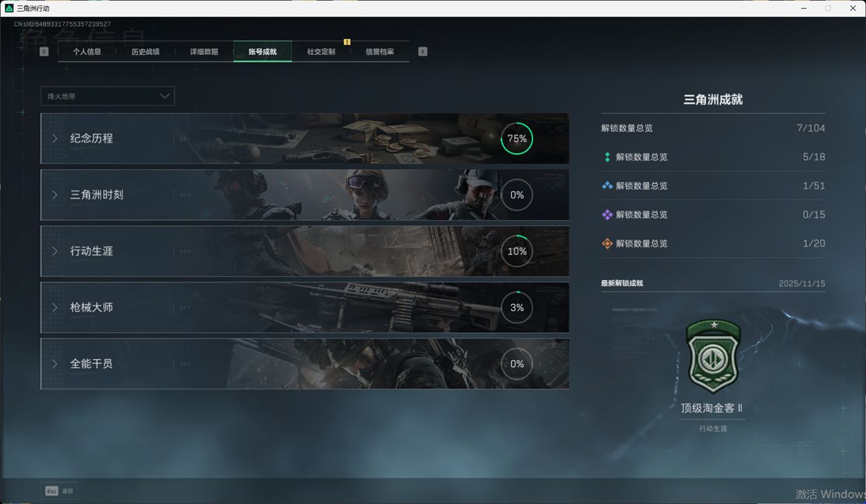Click the purple achievement tier diamond icon
The image size is (866, 504).
coord(607,215)
